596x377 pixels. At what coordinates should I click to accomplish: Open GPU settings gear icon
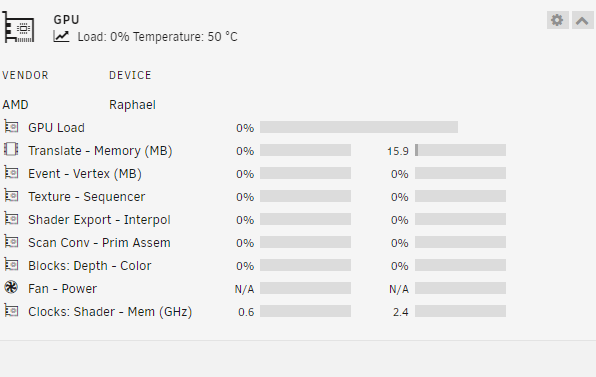point(557,20)
